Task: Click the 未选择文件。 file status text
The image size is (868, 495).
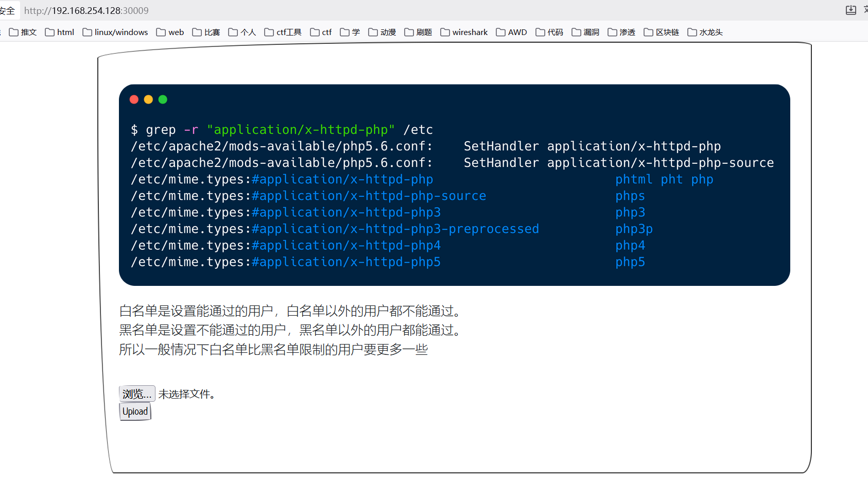Action: [187, 394]
